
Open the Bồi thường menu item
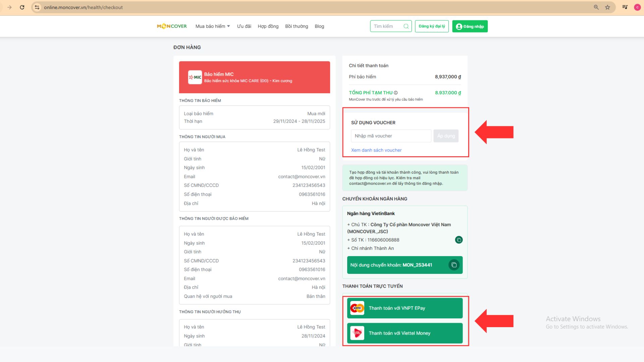(x=297, y=26)
